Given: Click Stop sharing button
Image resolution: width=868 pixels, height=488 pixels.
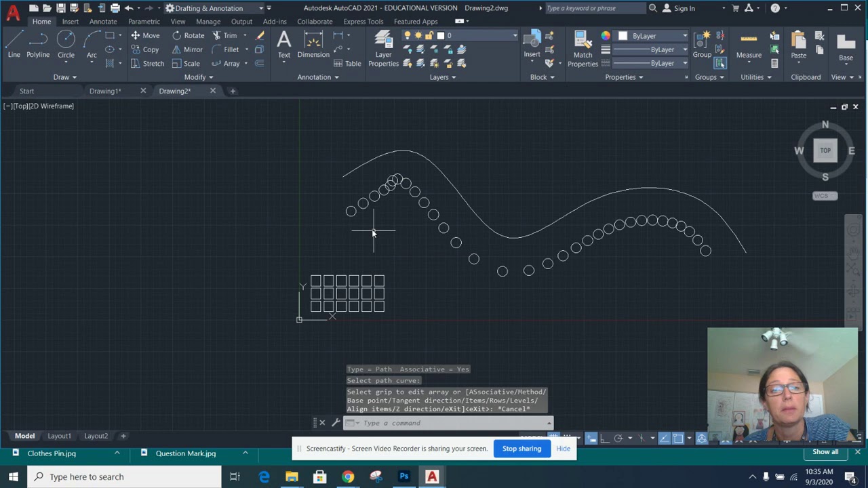Looking at the screenshot, I should coord(521,449).
